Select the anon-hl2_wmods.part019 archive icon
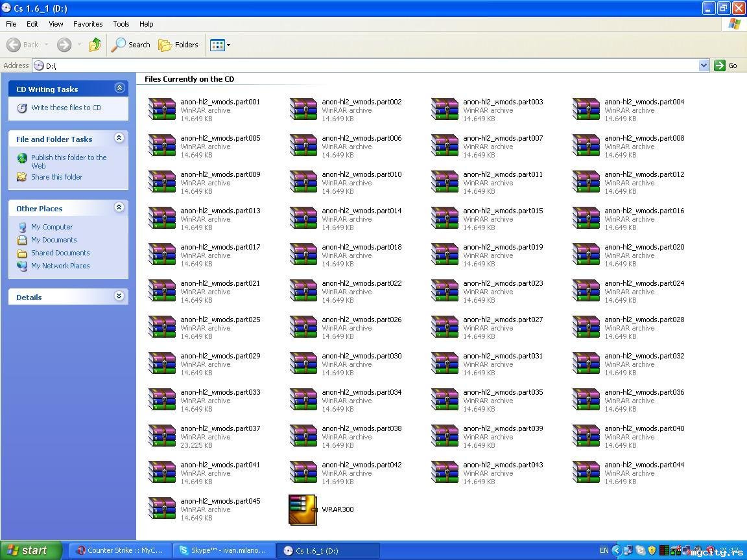The height and width of the screenshot is (560, 747). click(x=445, y=254)
